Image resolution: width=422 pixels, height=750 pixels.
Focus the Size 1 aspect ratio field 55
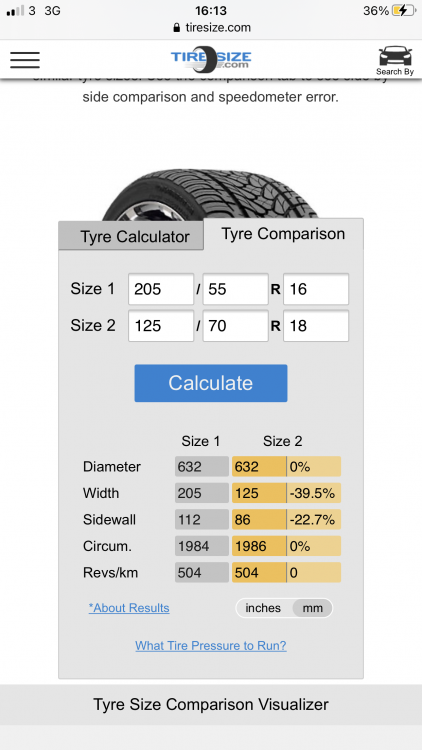[x=235, y=289]
